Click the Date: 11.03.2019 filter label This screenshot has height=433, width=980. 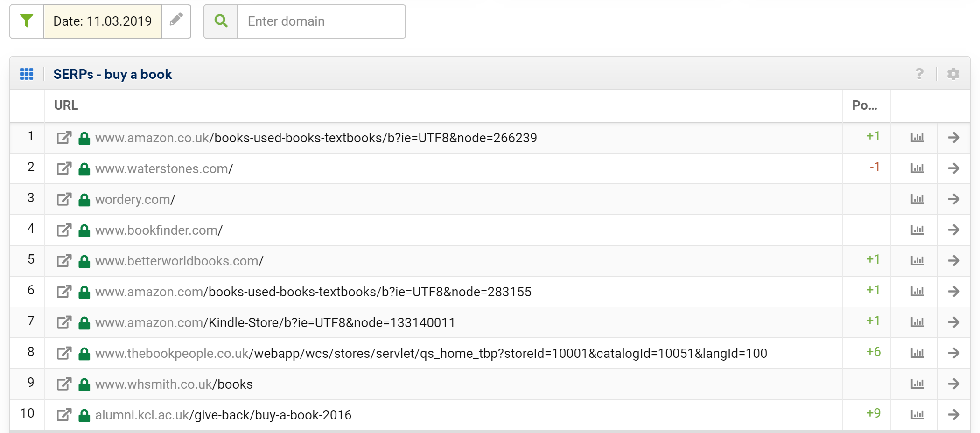point(103,21)
